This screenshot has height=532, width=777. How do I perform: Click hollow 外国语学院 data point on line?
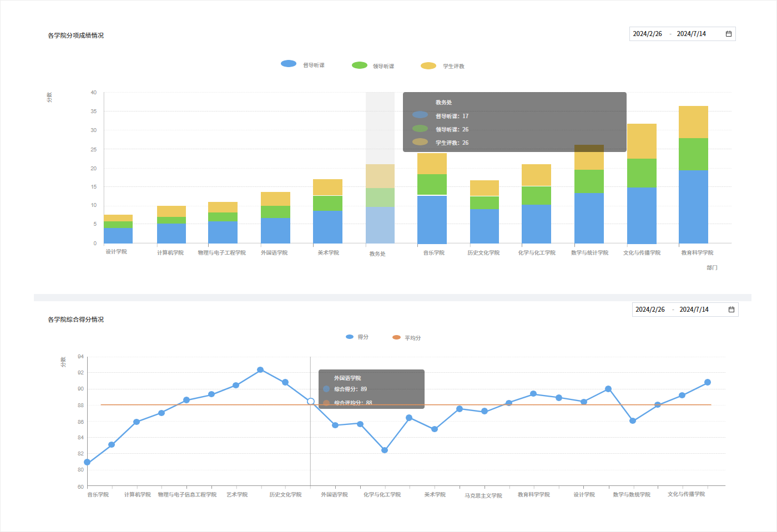click(x=311, y=401)
